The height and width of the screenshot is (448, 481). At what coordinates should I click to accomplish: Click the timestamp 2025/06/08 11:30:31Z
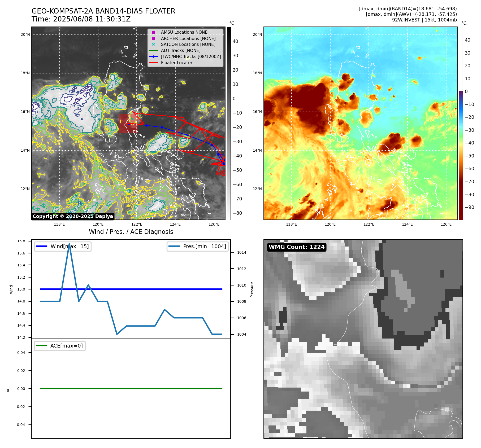point(92,19)
